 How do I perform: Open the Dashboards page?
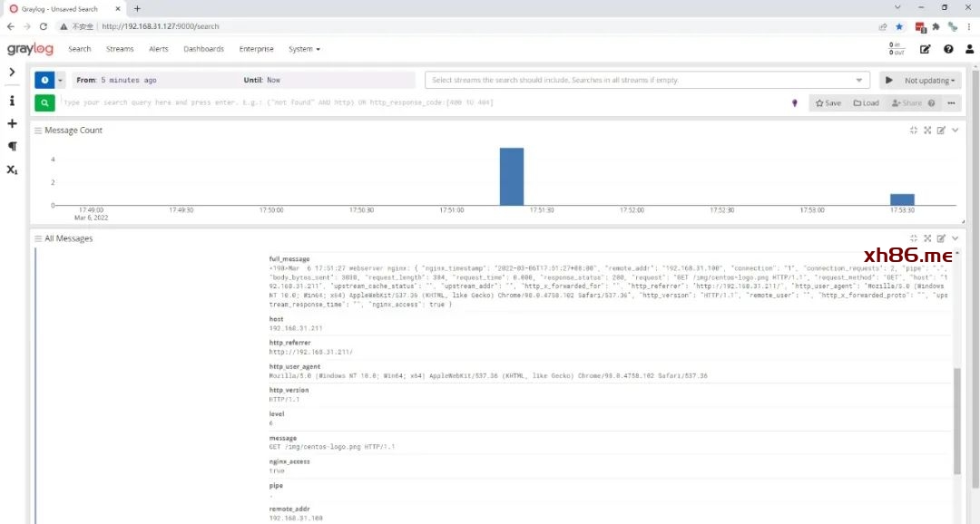203,49
